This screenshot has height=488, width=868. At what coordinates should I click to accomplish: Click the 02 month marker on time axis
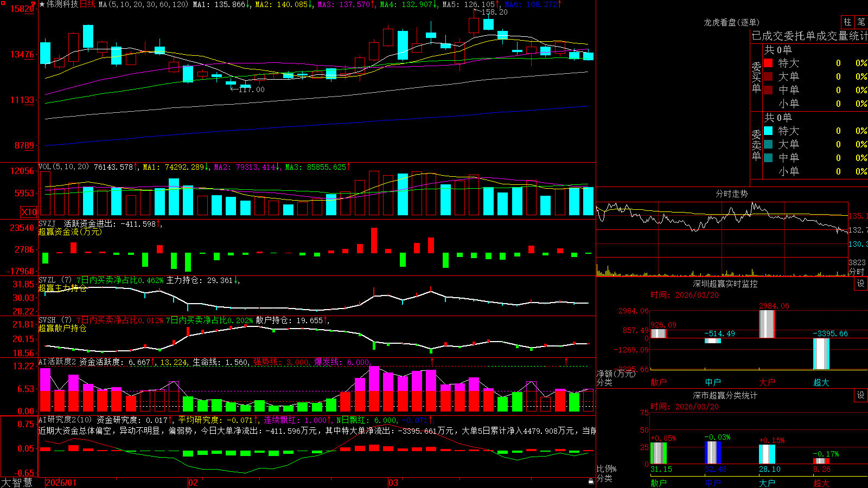pos(193,483)
